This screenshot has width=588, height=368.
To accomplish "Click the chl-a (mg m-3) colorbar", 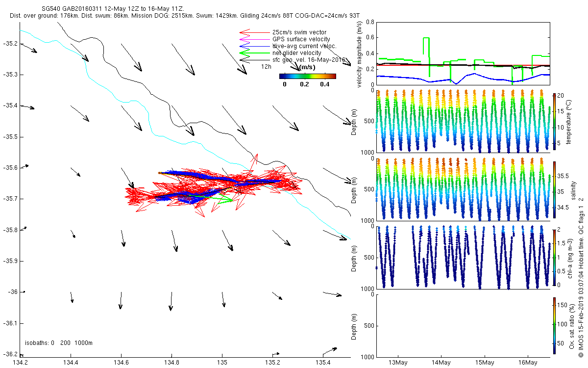I will (x=554, y=257).
